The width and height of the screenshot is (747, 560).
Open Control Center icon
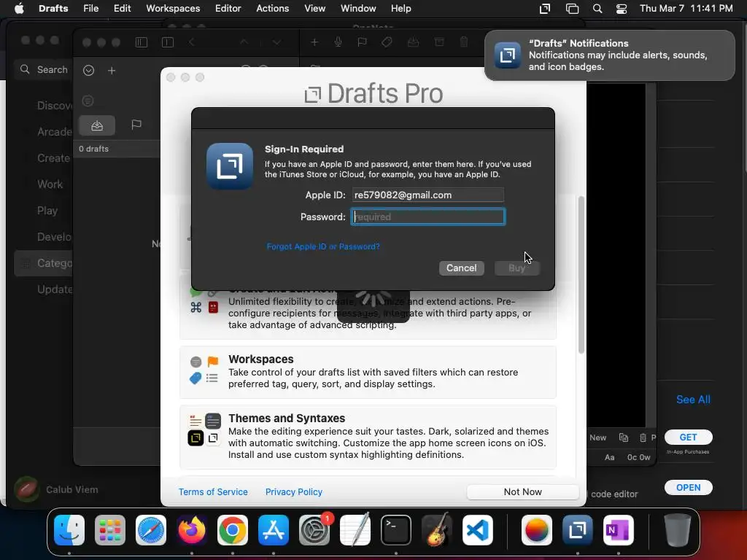[622, 9]
